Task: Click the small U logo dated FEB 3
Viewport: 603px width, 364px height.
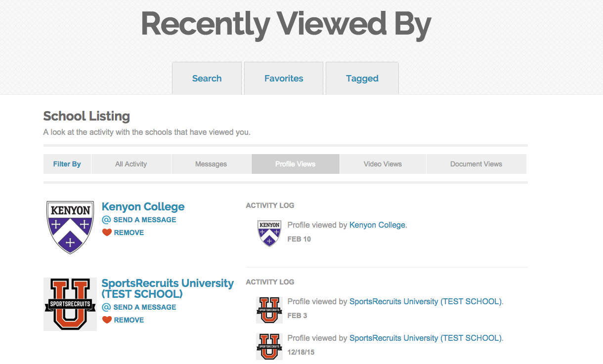Action: point(269,310)
